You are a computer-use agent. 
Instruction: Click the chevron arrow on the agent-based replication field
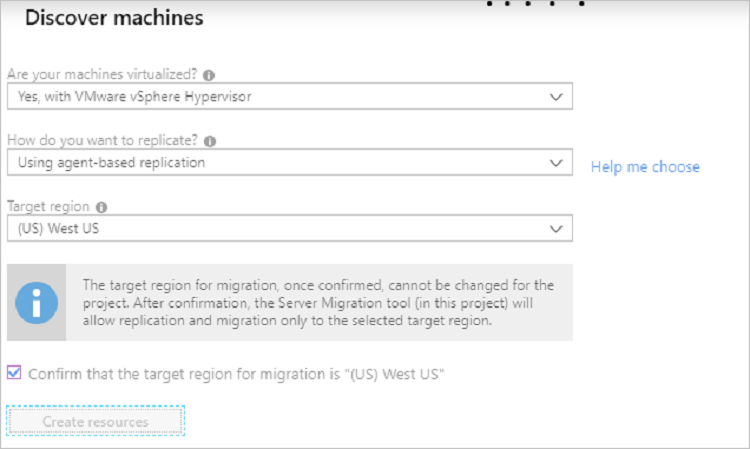(556, 163)
